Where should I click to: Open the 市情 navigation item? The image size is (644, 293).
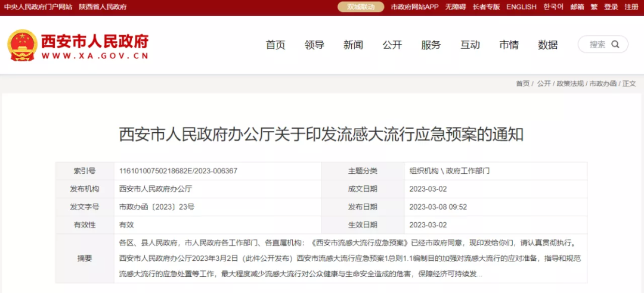[x=509, y=45]
